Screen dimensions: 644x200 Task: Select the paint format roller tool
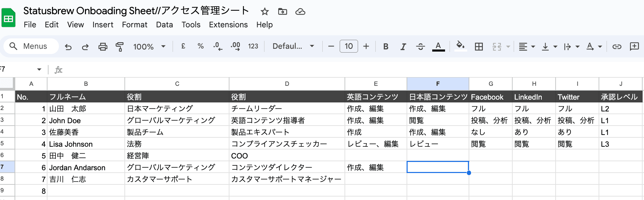(x=120, y=47)
